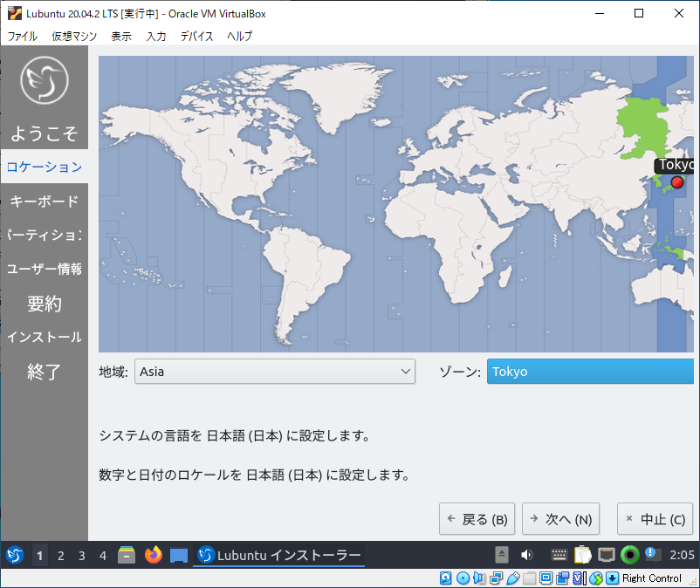This screenshot has height=588, width=700.
Task: Open the green circular power tray icon
Action: pos(630,555)
